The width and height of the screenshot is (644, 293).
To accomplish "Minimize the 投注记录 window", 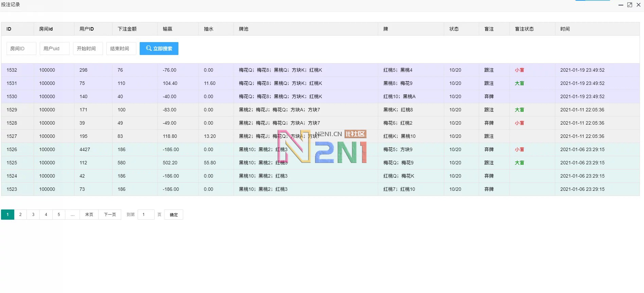I will 621,5.
